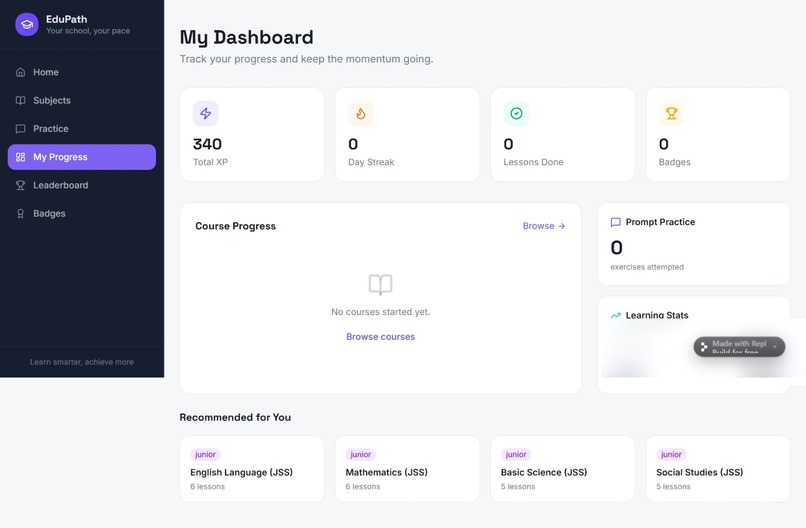Image resolution: width=806 pixels, height=528 pixels.
Task: Click the '5 lessons' text under Social Studies
Action: point(673,486)
